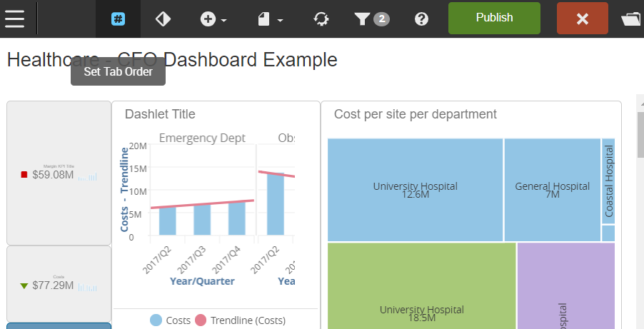Publish the dashboard
The width and height of the screenshot is (644, 329).
494,18
